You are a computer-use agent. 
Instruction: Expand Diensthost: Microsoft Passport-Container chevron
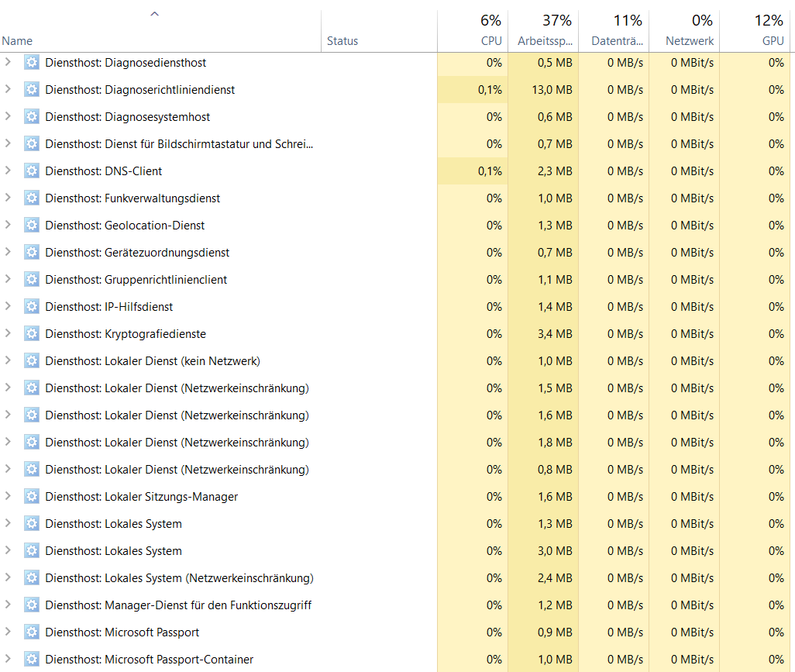(x=8, y=659)
